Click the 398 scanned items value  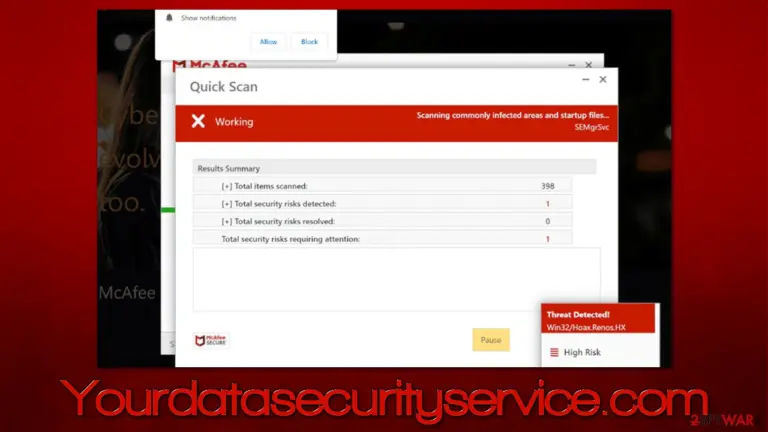[x=548, y=186]
